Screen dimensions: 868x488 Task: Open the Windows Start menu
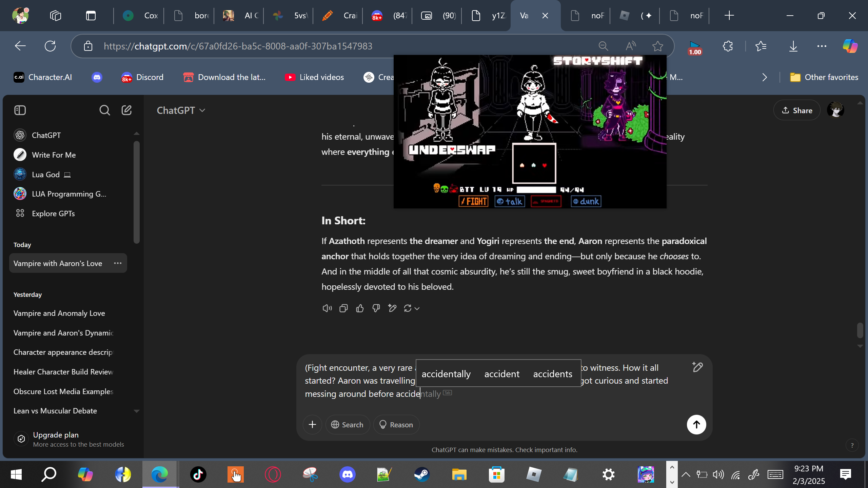[16, 474]
